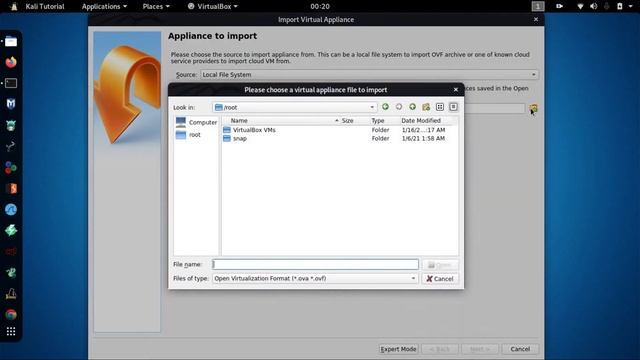Screen dimensions: 640x360
Task: Select Computer in file chooser sidebar
Action: pyautogui.click(x=196, y=122)
